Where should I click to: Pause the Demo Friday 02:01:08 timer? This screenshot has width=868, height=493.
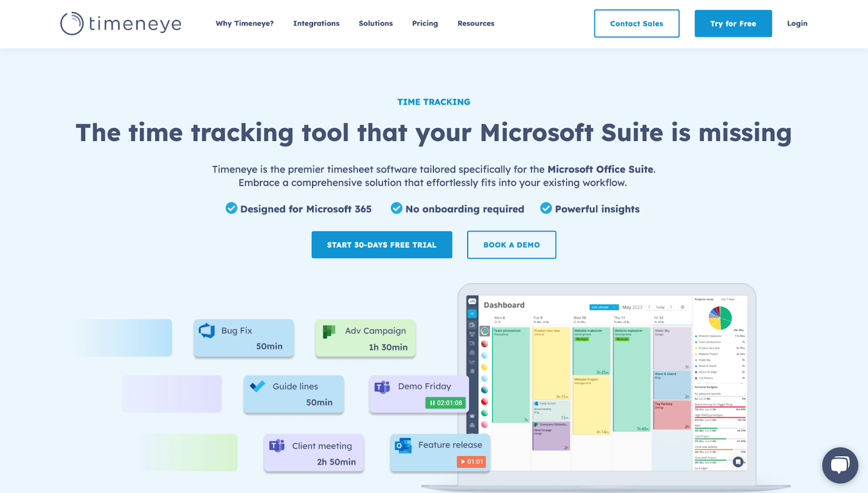tap(445, 403)
